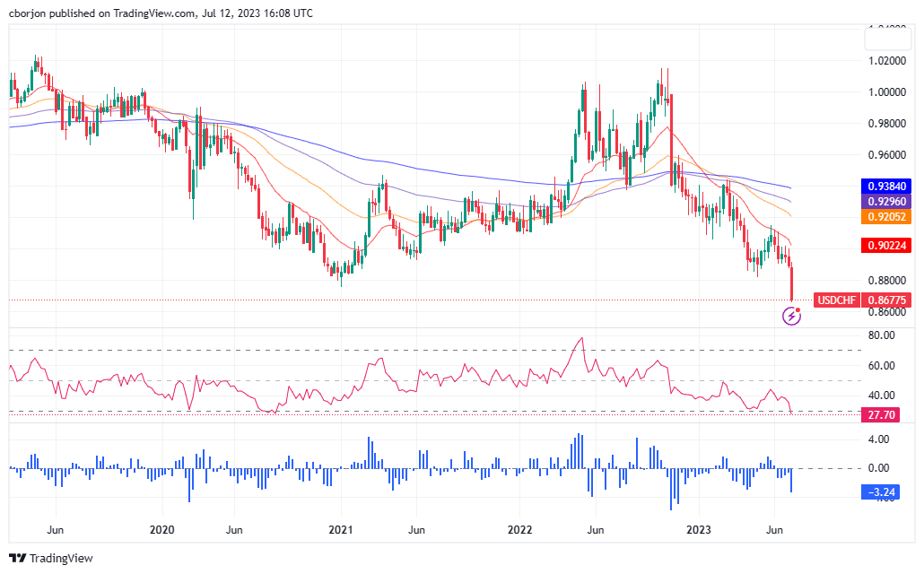Click the blue 0.93840 moving average label

(x=886, y=187)
